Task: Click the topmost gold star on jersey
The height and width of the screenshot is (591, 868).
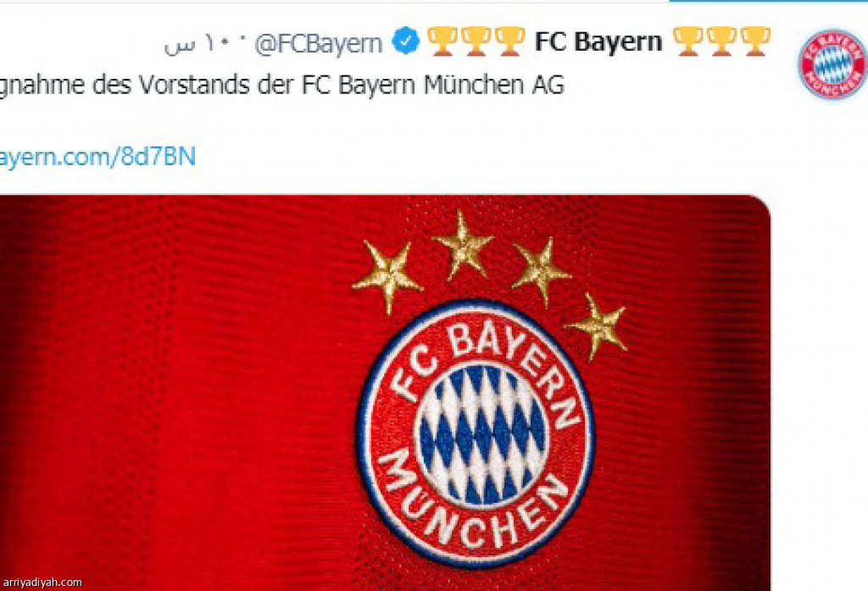Action: pos(464,245)
